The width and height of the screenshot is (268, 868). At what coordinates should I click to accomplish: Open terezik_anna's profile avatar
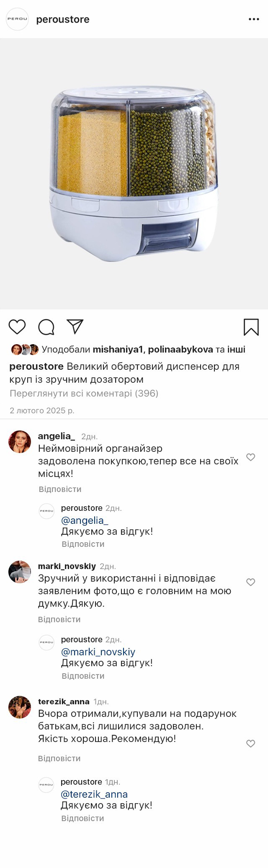click(x=20, y=707)
